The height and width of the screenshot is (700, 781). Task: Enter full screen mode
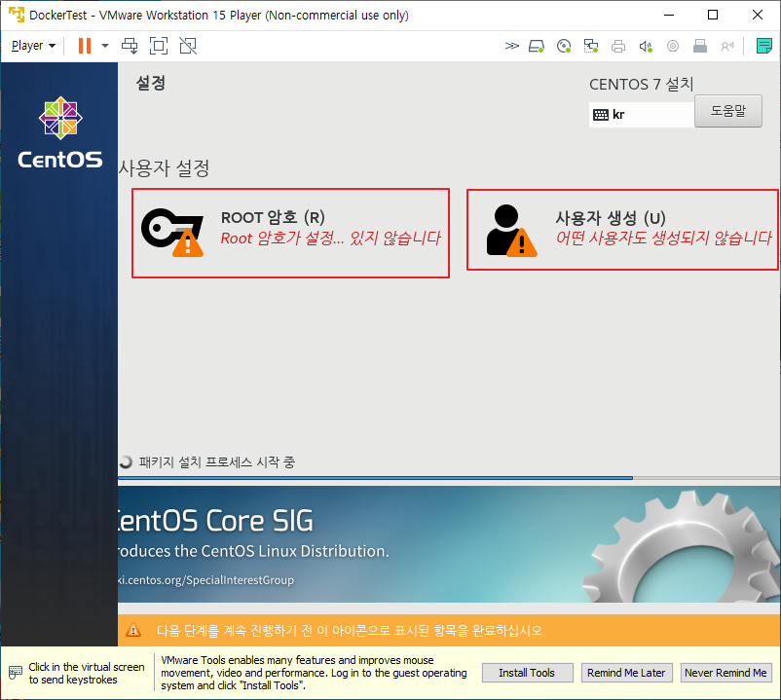pos(159,46)
